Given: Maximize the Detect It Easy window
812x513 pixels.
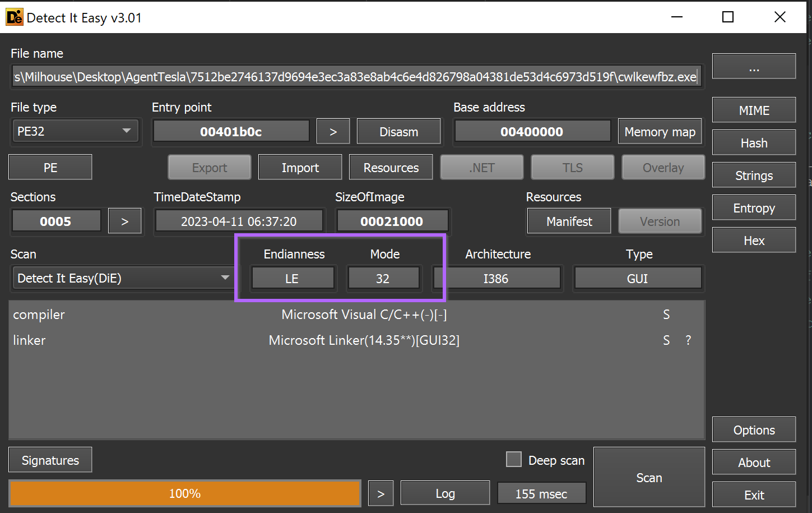Looking at the screenshot, I should pos(727,17).
